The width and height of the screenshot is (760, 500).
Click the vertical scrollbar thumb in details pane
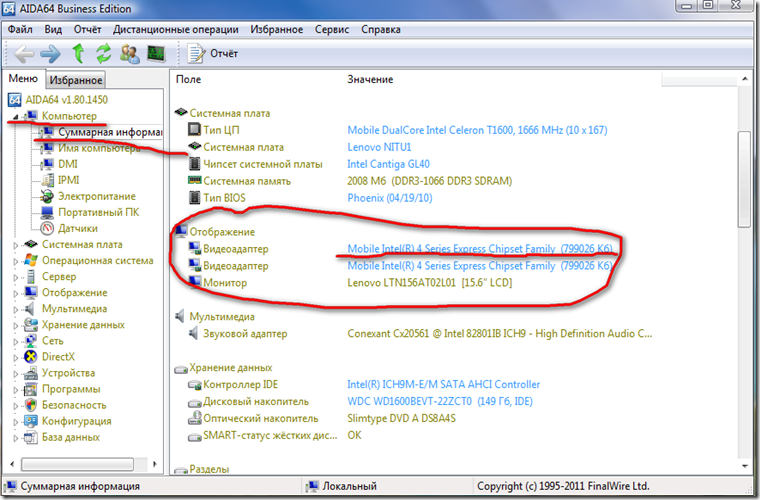coord(744,179)
